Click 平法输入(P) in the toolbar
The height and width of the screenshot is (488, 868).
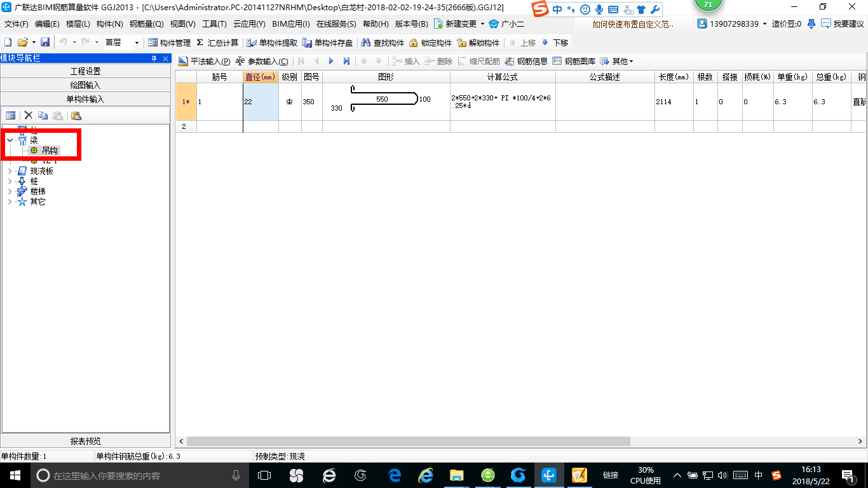pos(204,61)
